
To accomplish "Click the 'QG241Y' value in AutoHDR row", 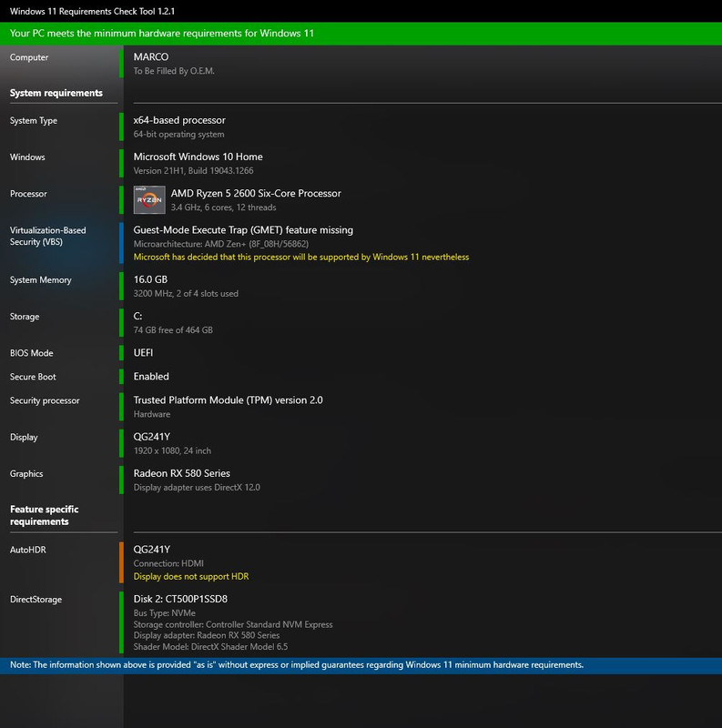I will point(152,550).
